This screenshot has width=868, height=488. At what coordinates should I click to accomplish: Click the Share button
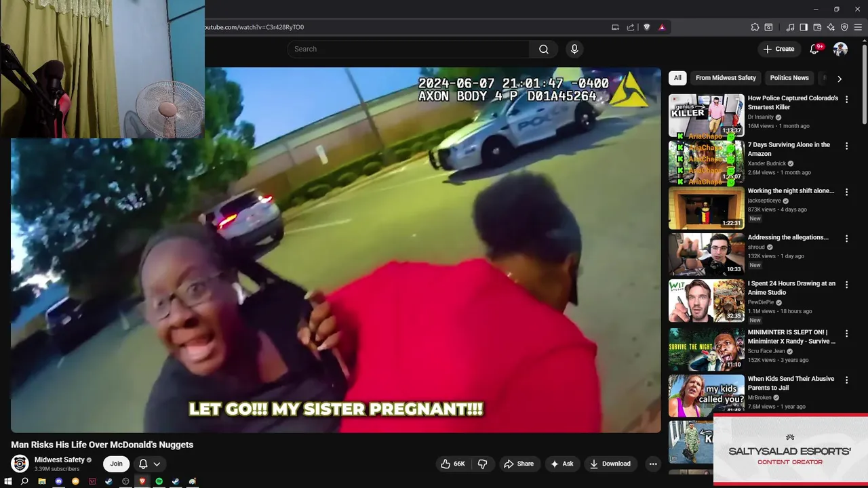pyautogui.click(x=519, y=464)
